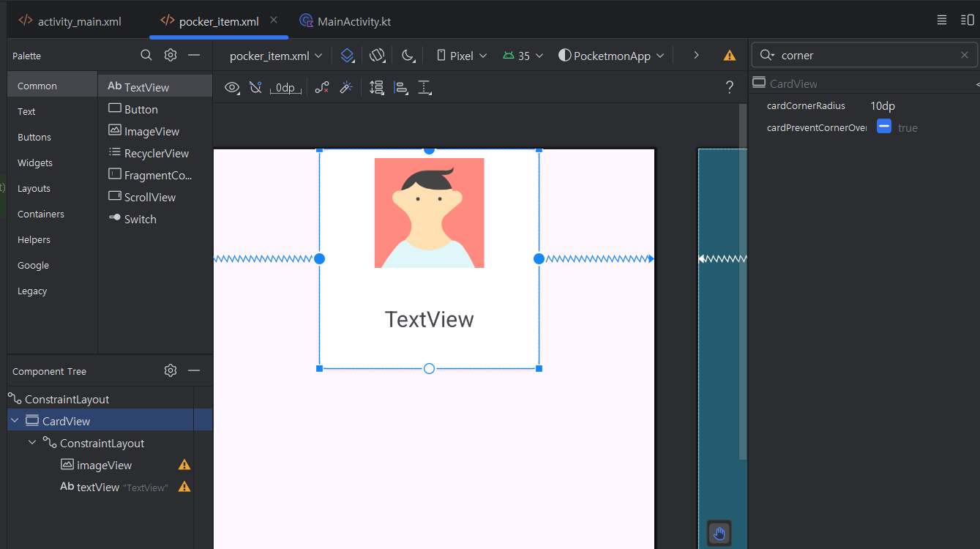Switch to the activity_main.xml tab
The width and height of the screenshot is (980, 549).
70,21
